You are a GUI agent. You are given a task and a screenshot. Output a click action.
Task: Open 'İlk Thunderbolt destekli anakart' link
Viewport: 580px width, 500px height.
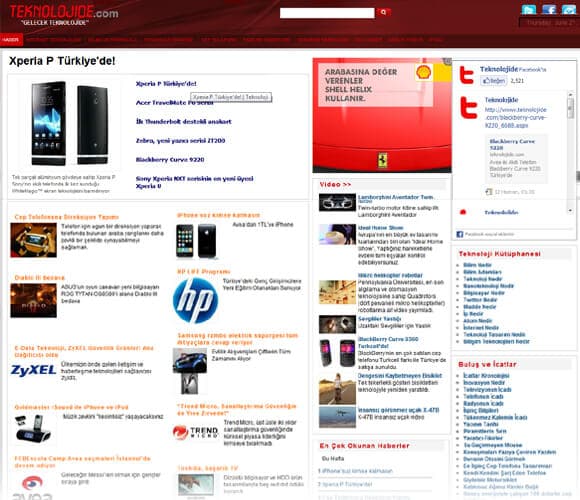[183, 121]
